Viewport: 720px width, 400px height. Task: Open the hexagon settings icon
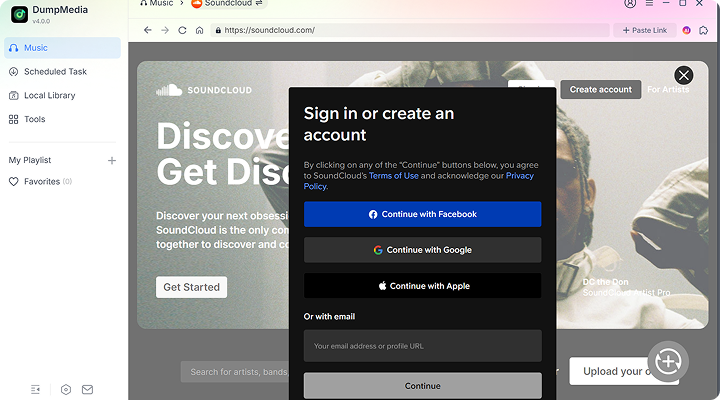click(65, 389)
